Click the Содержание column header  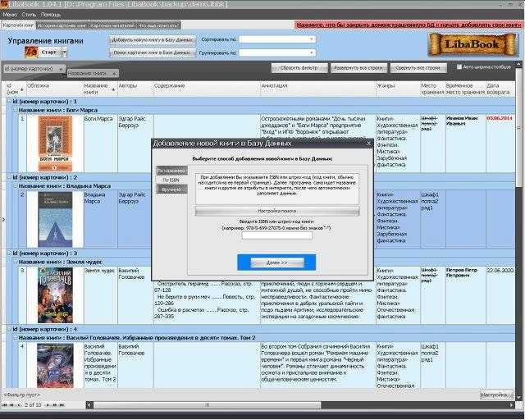207,89
